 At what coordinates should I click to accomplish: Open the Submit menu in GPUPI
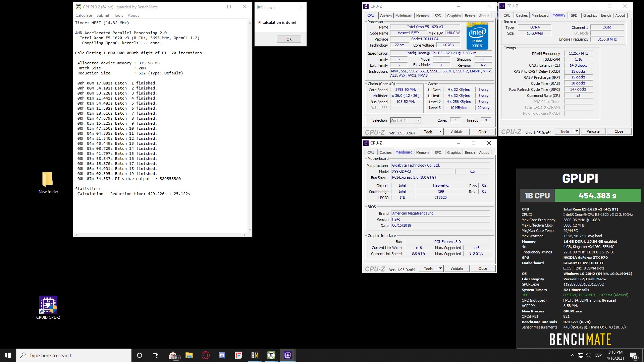pos(103,15)
